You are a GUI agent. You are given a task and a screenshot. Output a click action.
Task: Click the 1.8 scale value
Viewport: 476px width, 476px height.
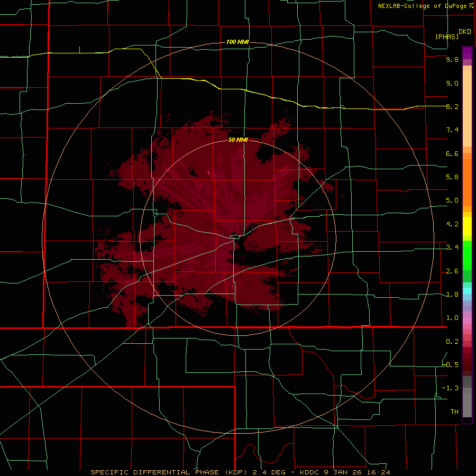click(x=452, y=295)
